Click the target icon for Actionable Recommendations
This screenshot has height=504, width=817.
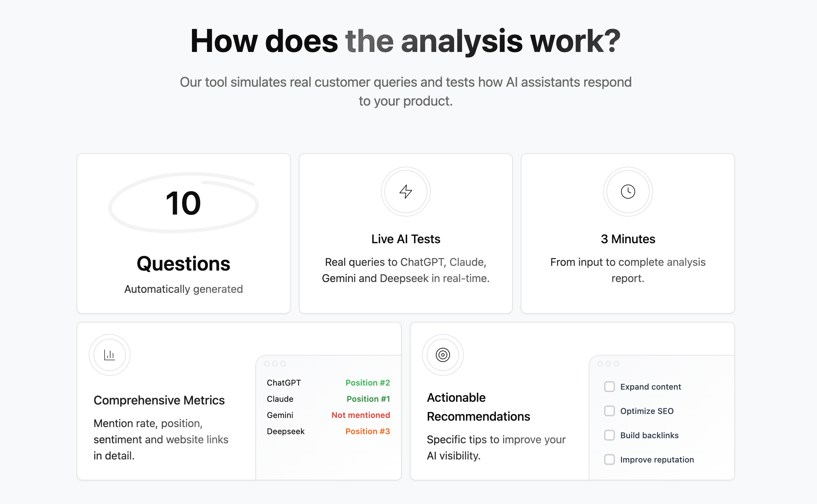(443, 355)
